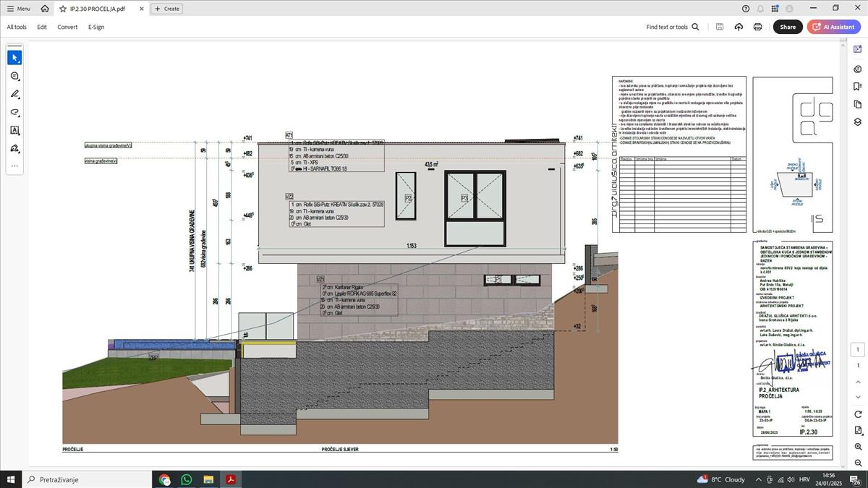Star the IP.2.30 PROČELJA.pdf file
This screenshot has height=488, width=868.
coord(63,9)
